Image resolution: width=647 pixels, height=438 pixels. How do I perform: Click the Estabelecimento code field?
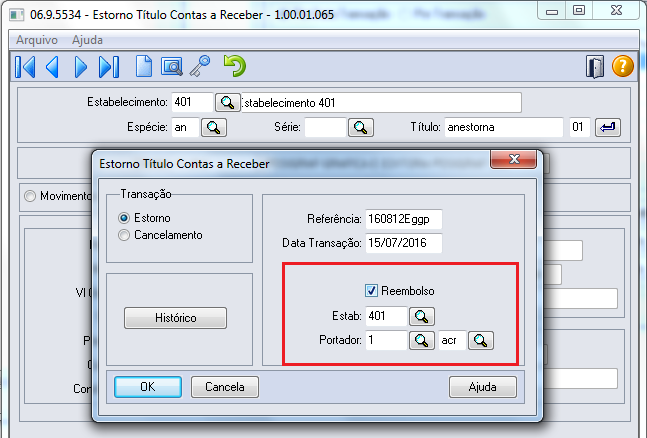(192, 102)
